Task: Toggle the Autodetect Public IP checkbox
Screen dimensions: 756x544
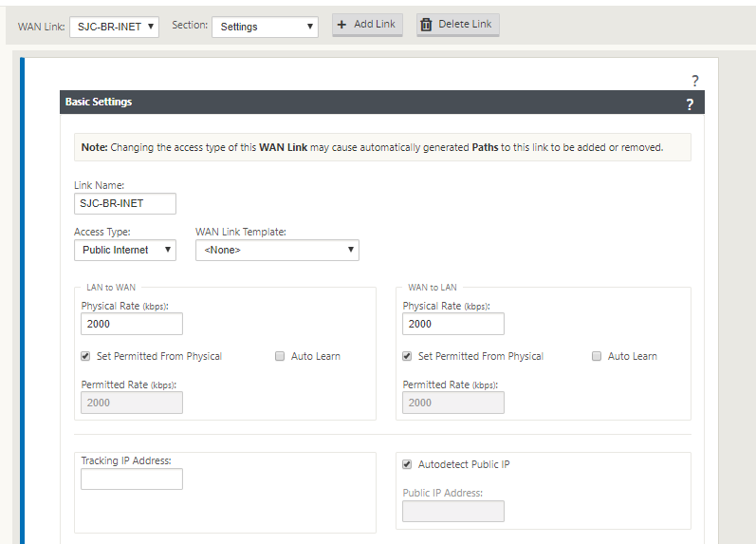Action: pos(407,464)
